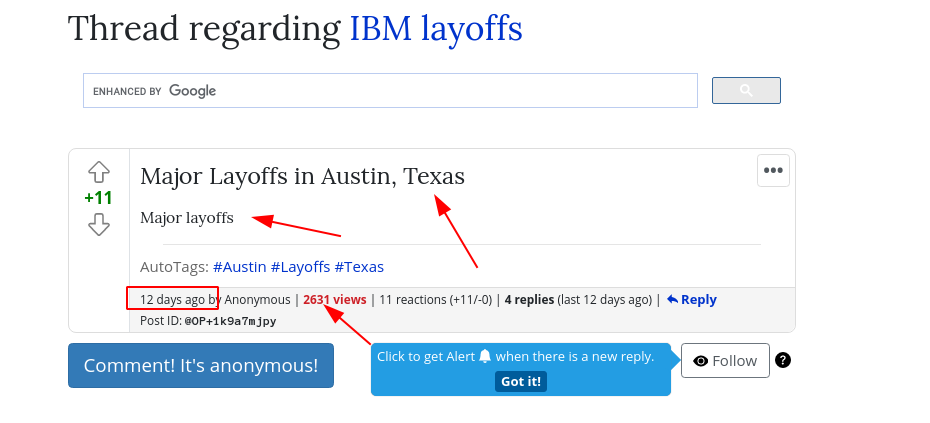The image size is (930, 423).
Task: Downvote the Major Layoffs post
Action: (98, 224)
